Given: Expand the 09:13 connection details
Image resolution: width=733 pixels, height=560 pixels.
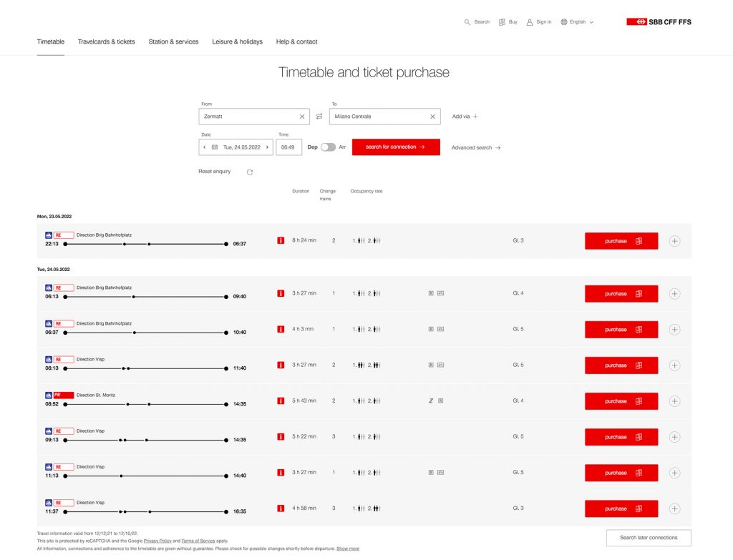Looking at the screenshot, I should 674,437.
